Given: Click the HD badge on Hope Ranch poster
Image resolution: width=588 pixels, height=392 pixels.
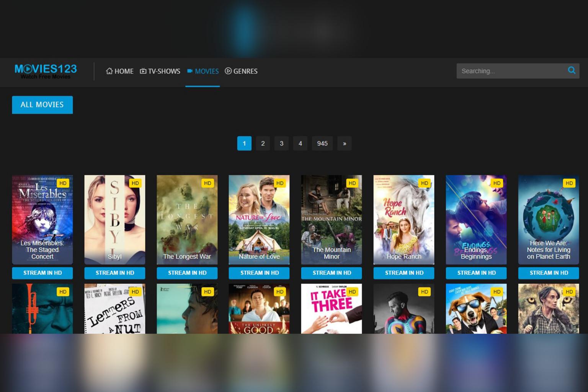Looking at the screenshot, I should (x=424, y=183).
